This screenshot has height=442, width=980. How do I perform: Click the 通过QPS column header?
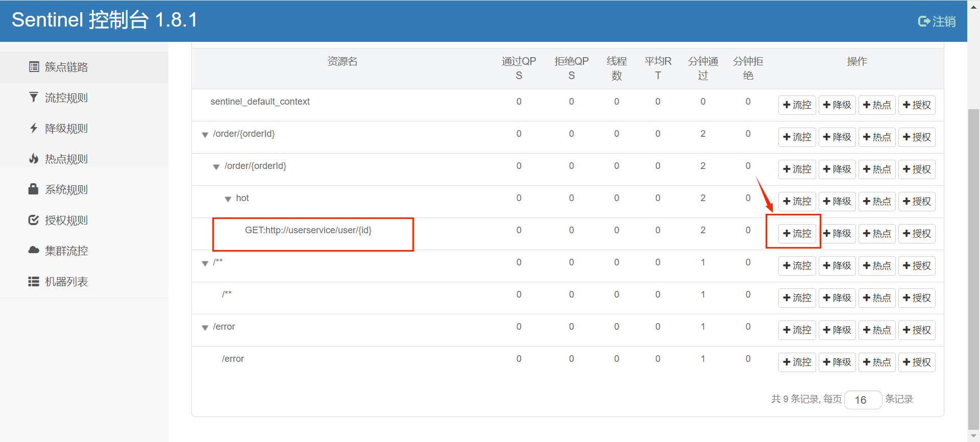(519, 68)
